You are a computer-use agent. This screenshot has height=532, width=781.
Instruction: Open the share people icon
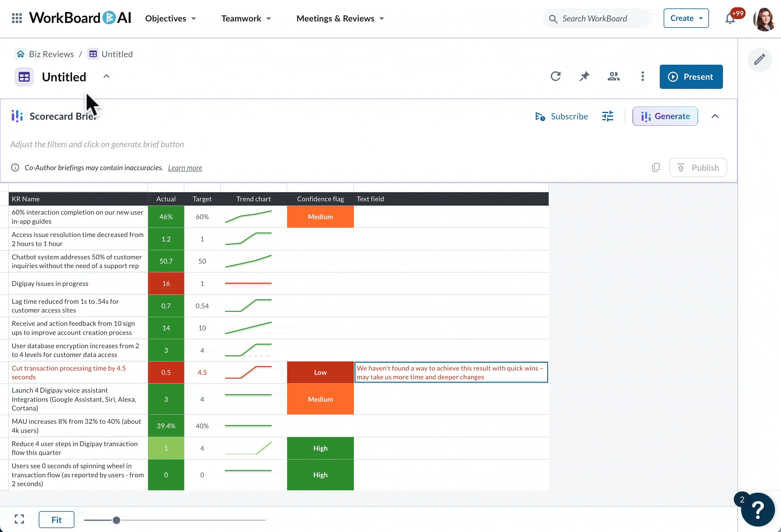[x=614, y=76]
